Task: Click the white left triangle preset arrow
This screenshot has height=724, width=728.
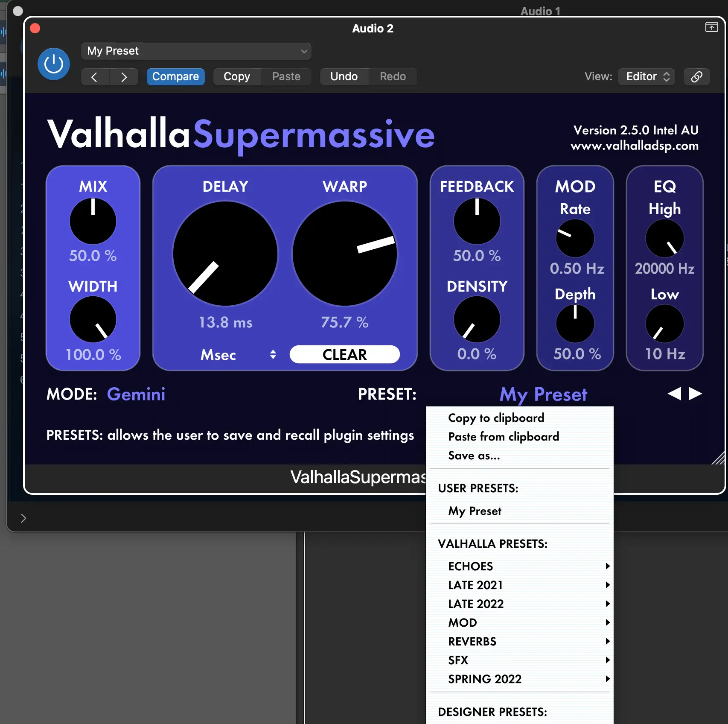Action: pyautogui.click(x=674, y=394)
